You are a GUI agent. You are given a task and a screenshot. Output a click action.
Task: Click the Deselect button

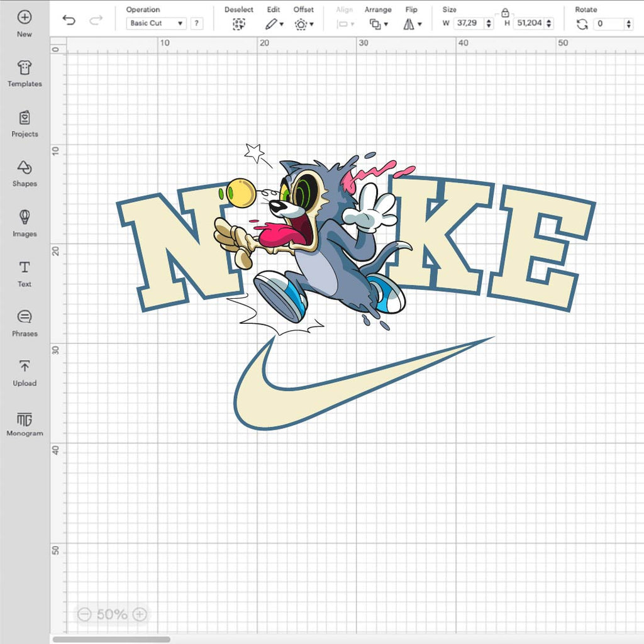238,25
